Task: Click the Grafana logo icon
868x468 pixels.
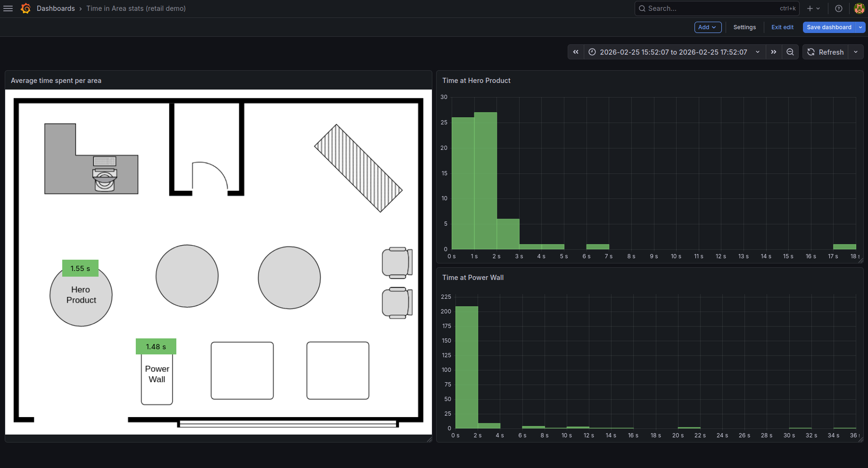Action: pos(26,8)
